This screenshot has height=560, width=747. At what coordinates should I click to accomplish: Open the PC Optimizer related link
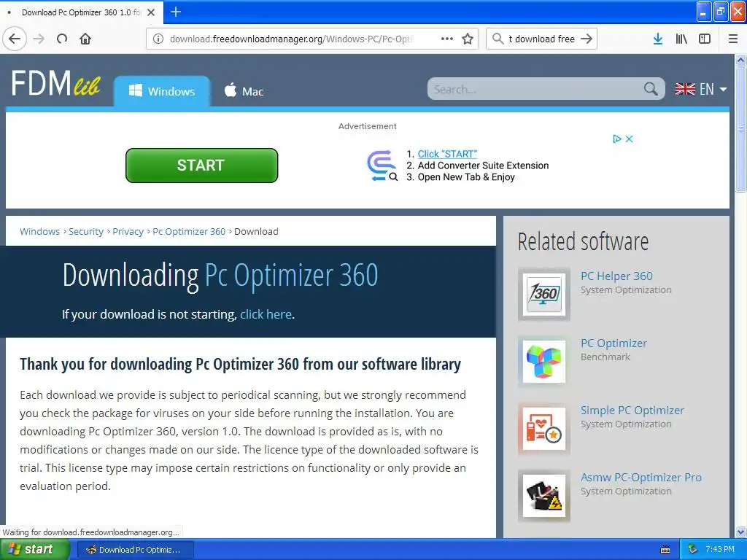(x=614, y=343)
